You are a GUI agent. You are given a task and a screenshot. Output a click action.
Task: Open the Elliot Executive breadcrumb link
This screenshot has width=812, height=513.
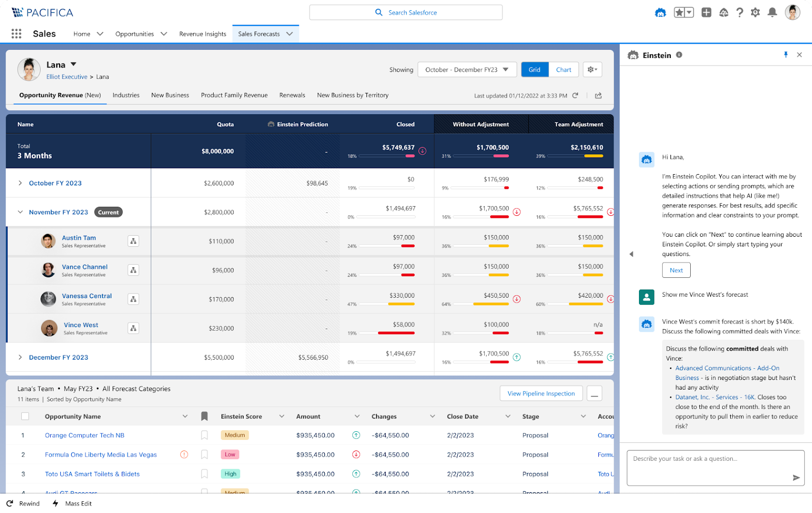[66, 77]
